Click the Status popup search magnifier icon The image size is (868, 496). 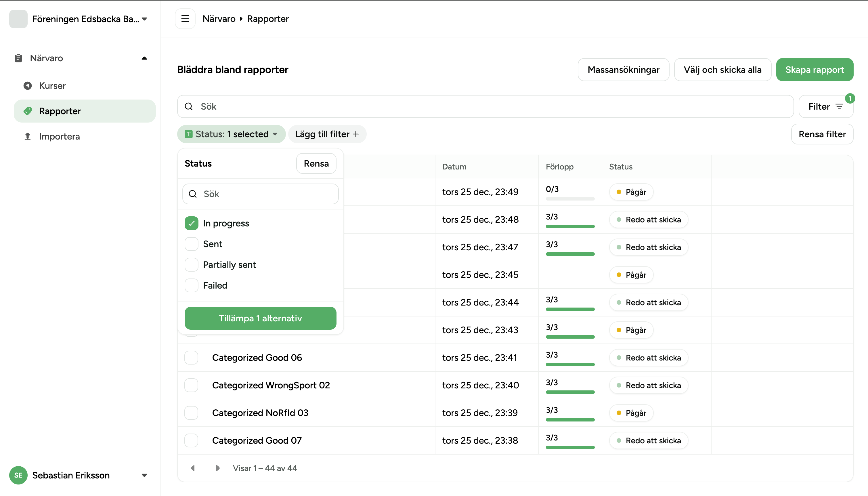click(193, 194)
